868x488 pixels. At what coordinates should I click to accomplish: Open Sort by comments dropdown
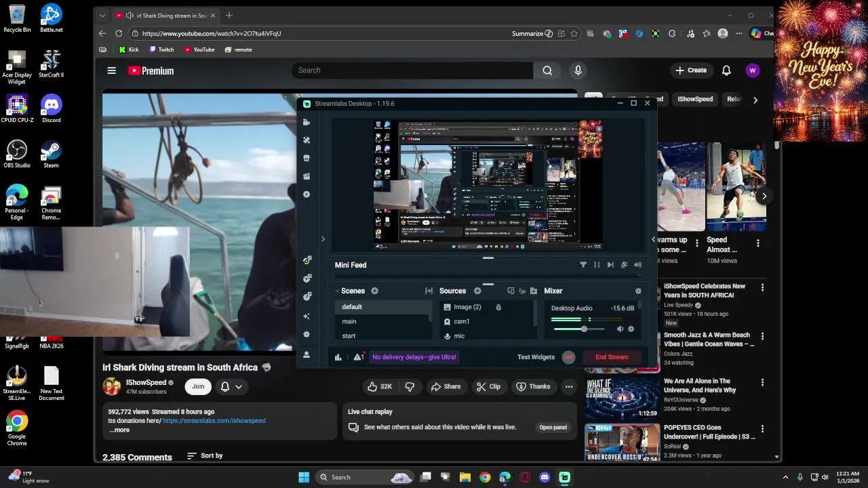point(205,456)
